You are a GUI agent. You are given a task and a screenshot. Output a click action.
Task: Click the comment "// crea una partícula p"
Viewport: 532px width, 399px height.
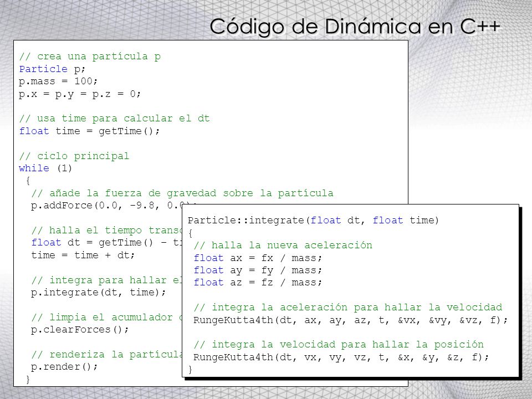90,57
